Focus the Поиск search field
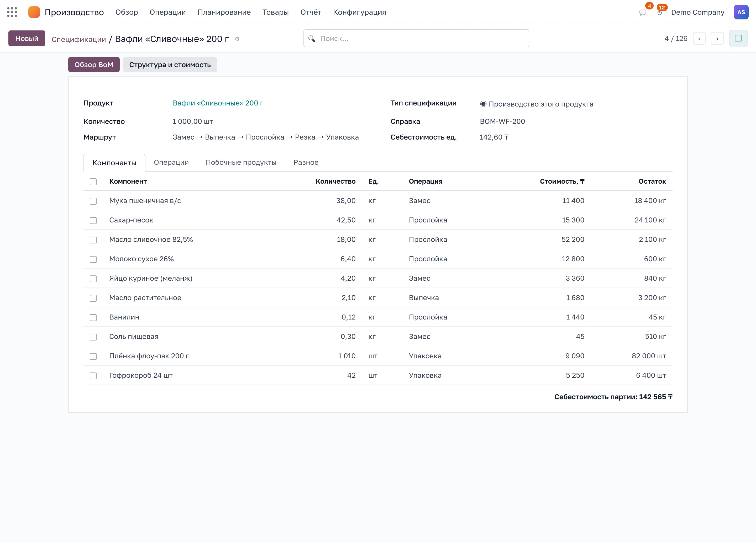The image size is (756, 543). (416, 38)
